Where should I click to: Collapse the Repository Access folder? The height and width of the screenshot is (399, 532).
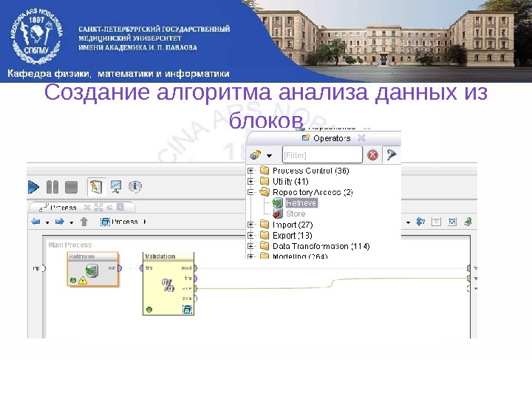(250, 192)
